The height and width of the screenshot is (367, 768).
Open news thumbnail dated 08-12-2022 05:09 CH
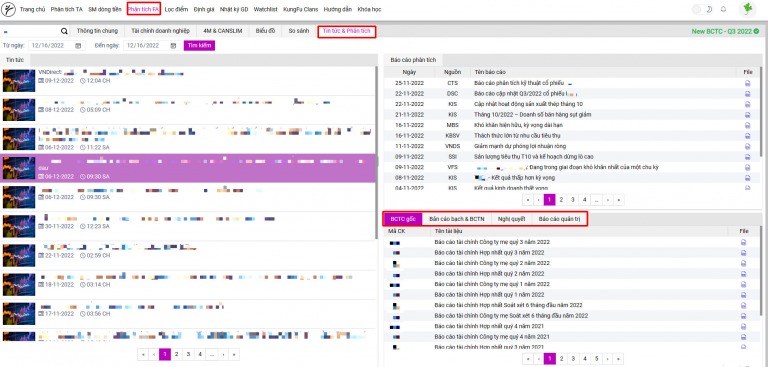19,110
